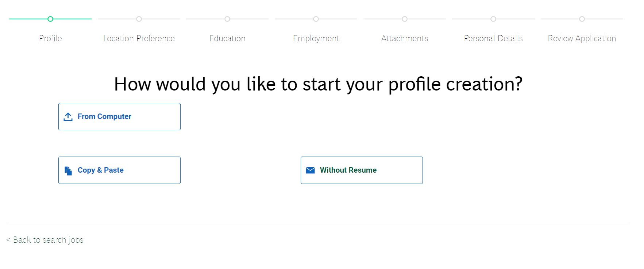Image resolution: width=644 pixels, height=269 pixels.
Task: Click the Location Preference step circle
Action: (x=139, y=19)
